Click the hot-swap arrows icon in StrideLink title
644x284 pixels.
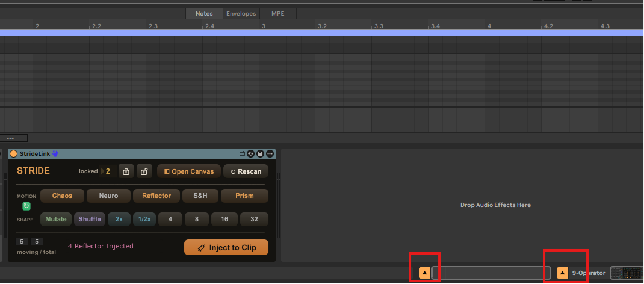(x=251, y=154)
